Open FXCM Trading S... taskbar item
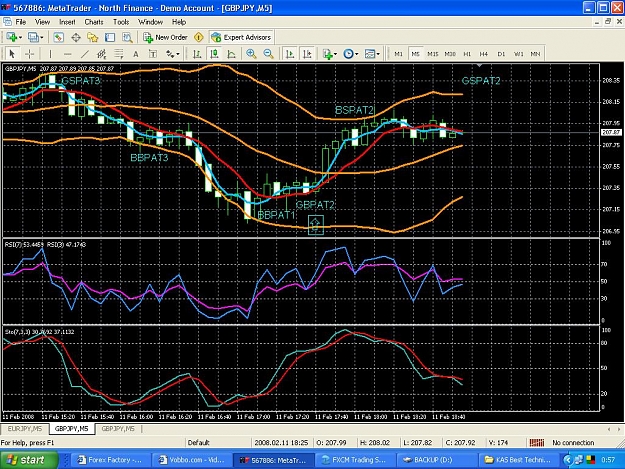Screen dimensions: 625x469 [356, 460]
